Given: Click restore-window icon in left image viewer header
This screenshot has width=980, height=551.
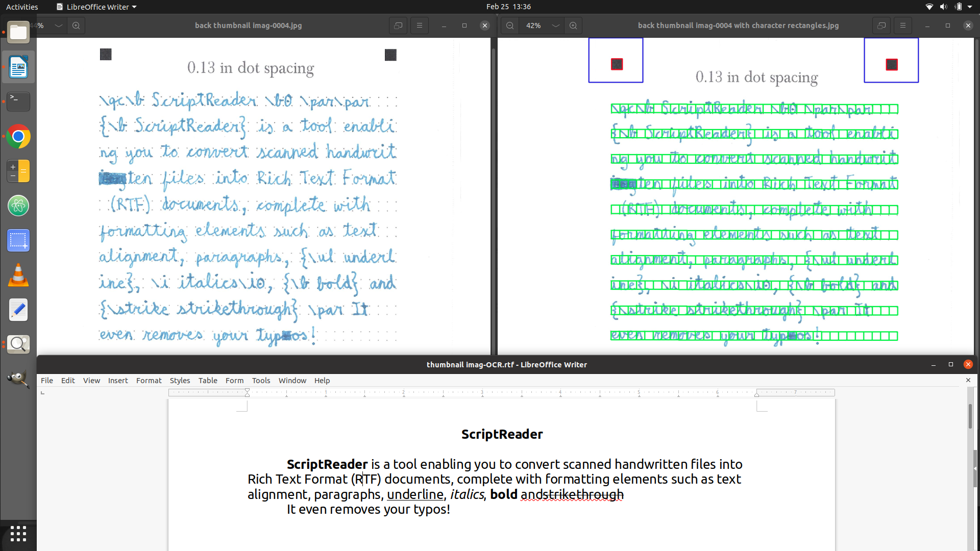Looking at the screenshot, I should pyautogui.click(x=398, y=26).
